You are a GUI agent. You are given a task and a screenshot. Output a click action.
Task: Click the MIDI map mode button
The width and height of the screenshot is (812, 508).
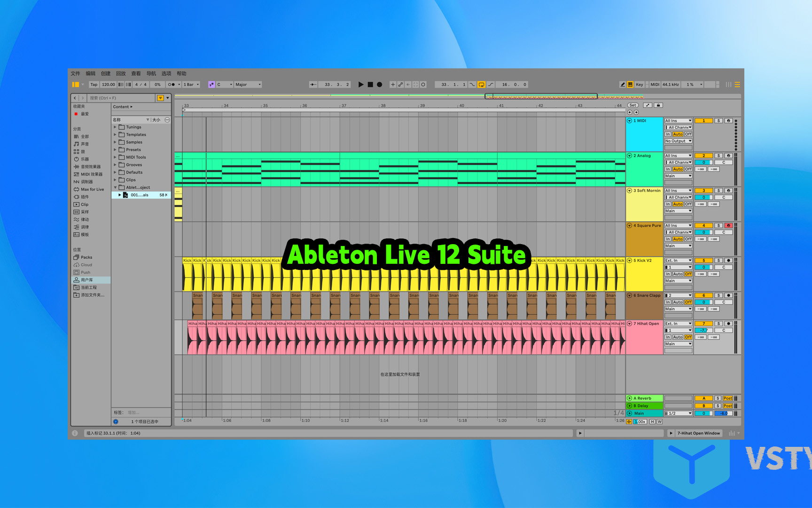click(655, 85)
